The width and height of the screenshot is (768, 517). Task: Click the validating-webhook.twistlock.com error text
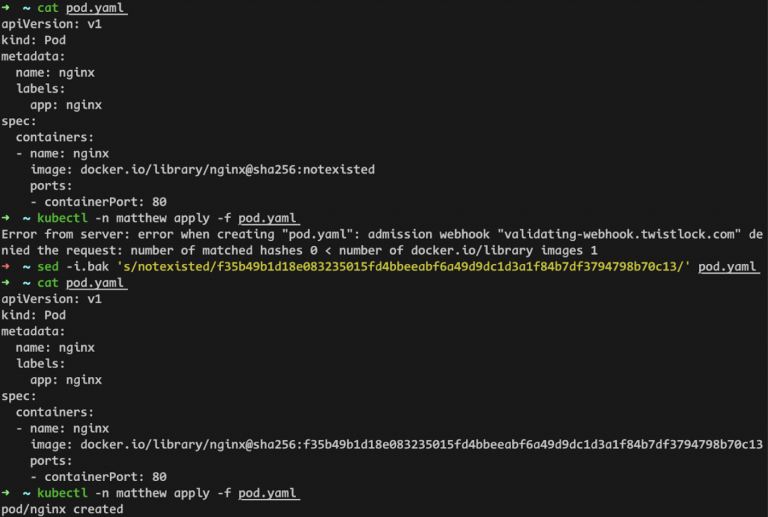(x=620, y=234)
